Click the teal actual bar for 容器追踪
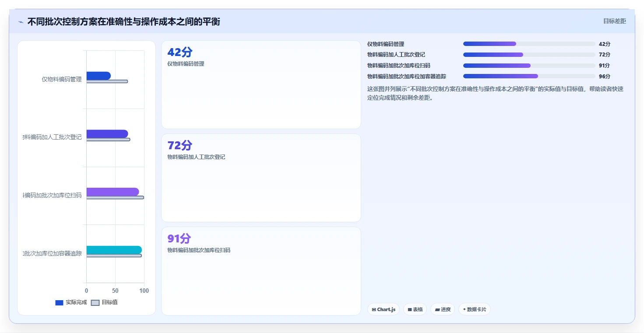The width and height of the screenshot is (644, 333). click(114, 250)
